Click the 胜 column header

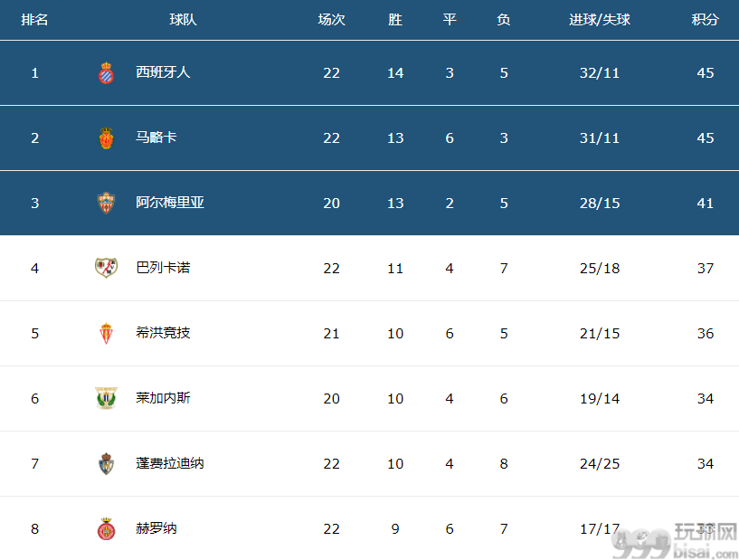click(395, 19)
